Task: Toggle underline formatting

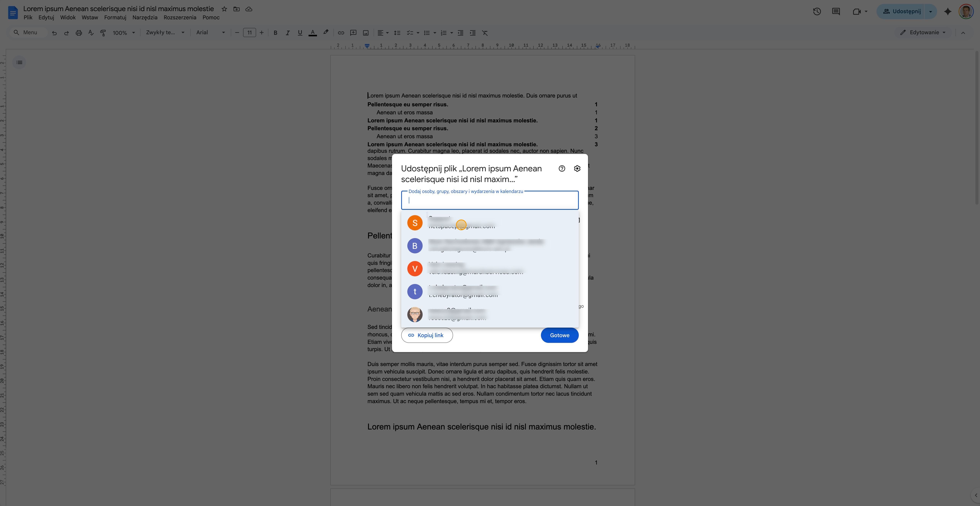Action: point(300,33)
